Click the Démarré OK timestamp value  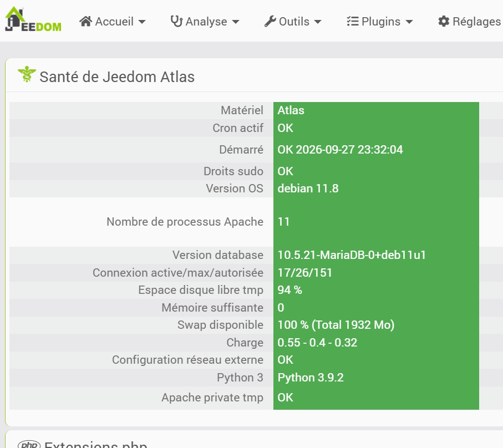point(340,150)
